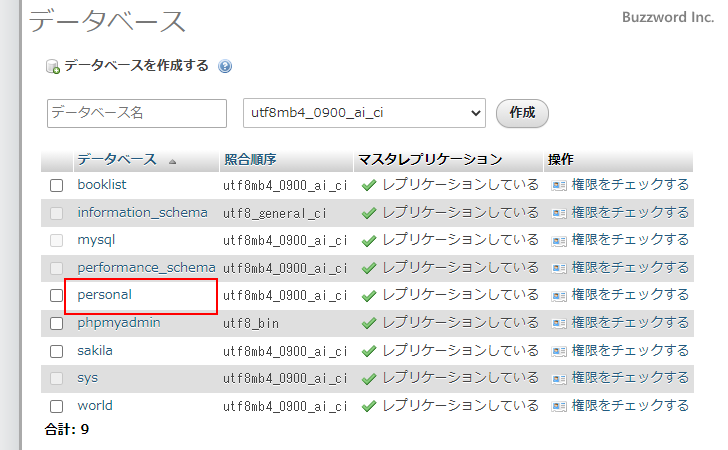The height and width of the screenshot is (450, 728).
Task: Open the sys database link
Action: point(88,378)
